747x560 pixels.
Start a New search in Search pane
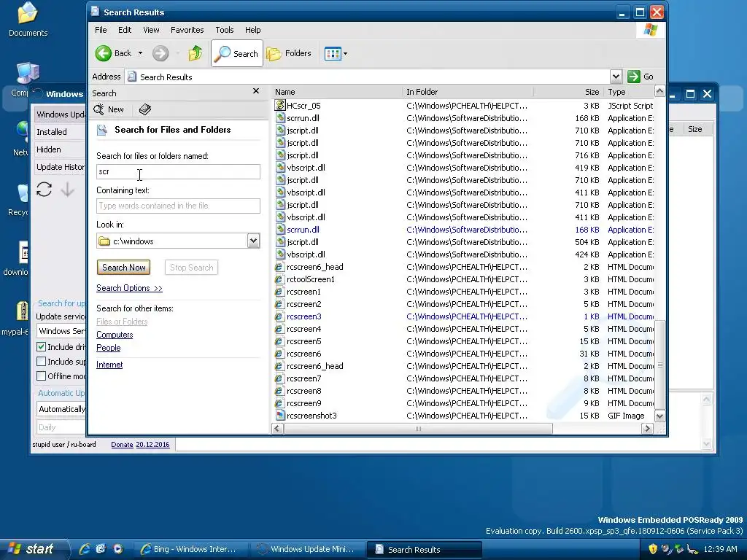(x=109, y=109)
